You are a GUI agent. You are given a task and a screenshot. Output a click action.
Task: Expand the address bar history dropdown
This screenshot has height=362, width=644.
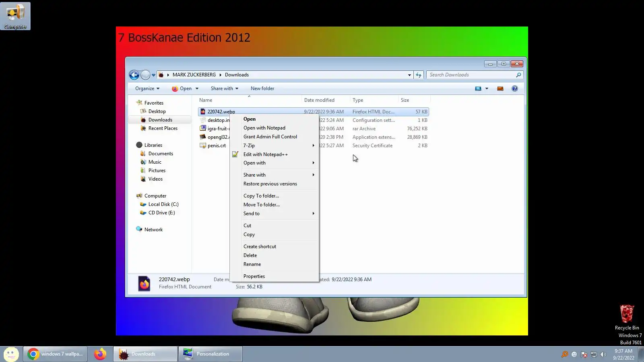tap(409, 75)
